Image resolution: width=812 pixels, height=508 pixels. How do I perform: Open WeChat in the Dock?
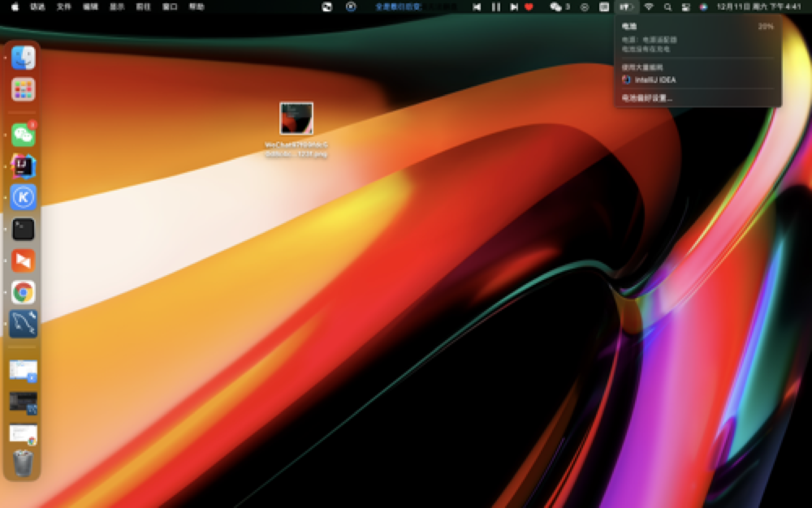coord(24,136)
